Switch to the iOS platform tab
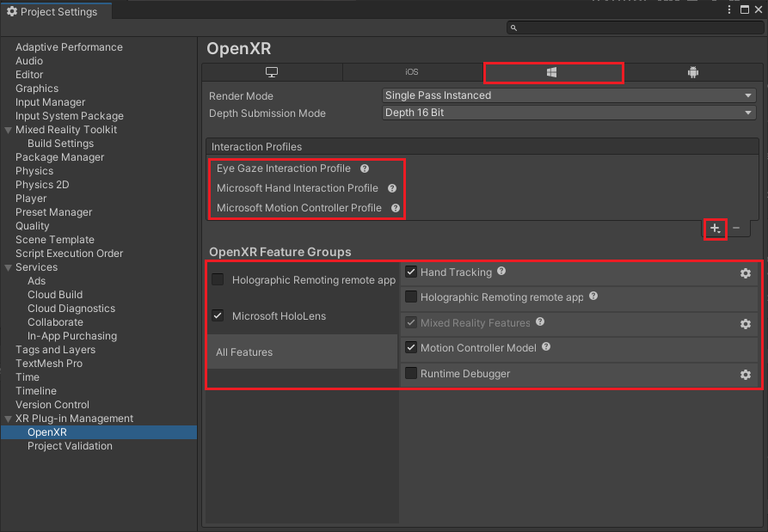 (x=412, y=72)
